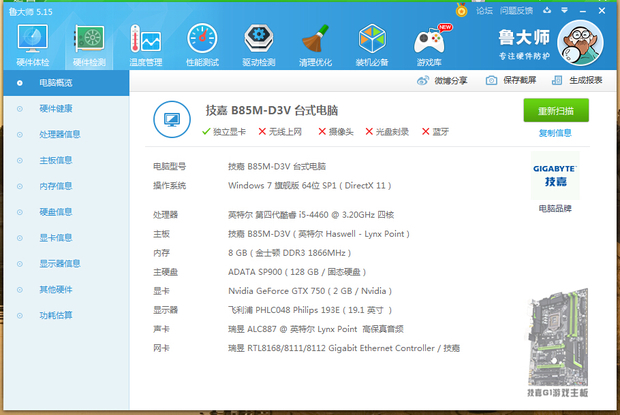Click heading 技嘉 B85M-D3V 台式电脑
Screen dimensions: 620x415
point(272,111)
